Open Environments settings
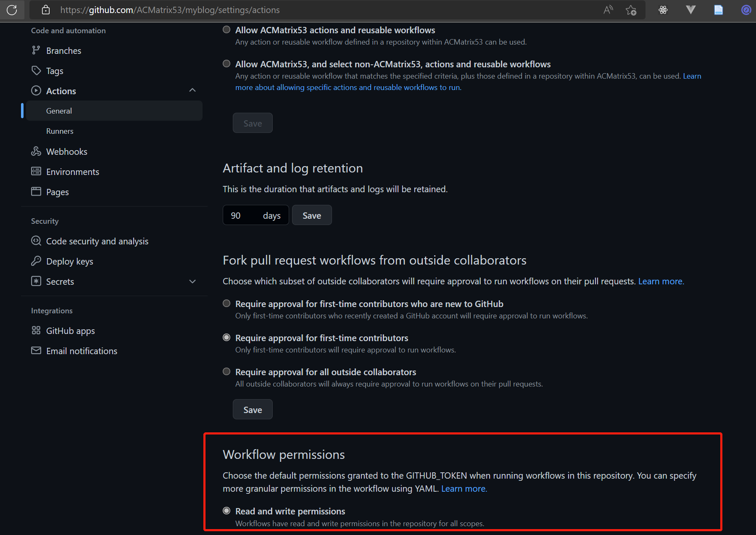The width and height of the screenshot is (756, 535). click(73, 172)
